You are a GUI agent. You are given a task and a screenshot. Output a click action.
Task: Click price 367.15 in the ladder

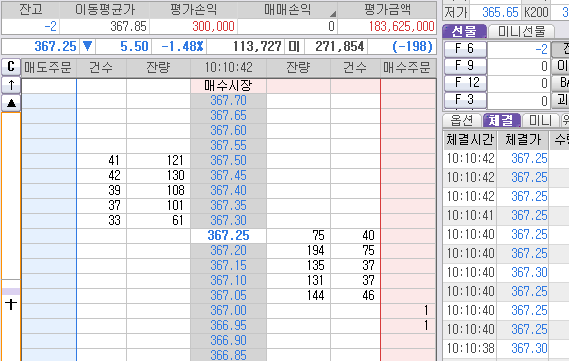point(228,265)
